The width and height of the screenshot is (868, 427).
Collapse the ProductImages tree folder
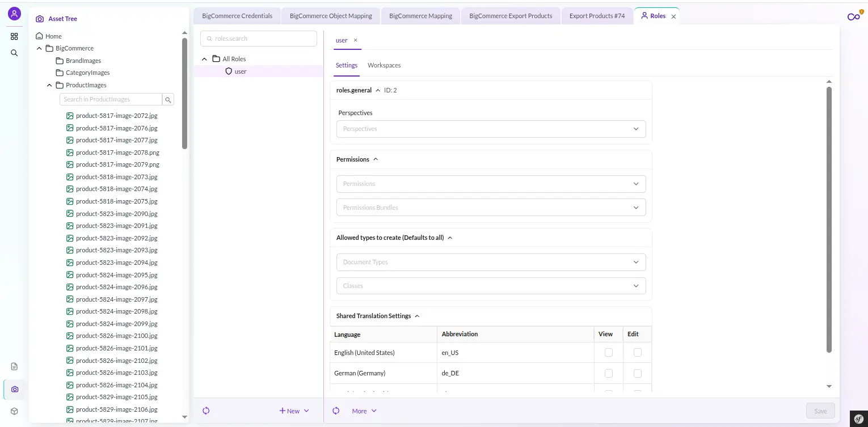pos(49,85)
